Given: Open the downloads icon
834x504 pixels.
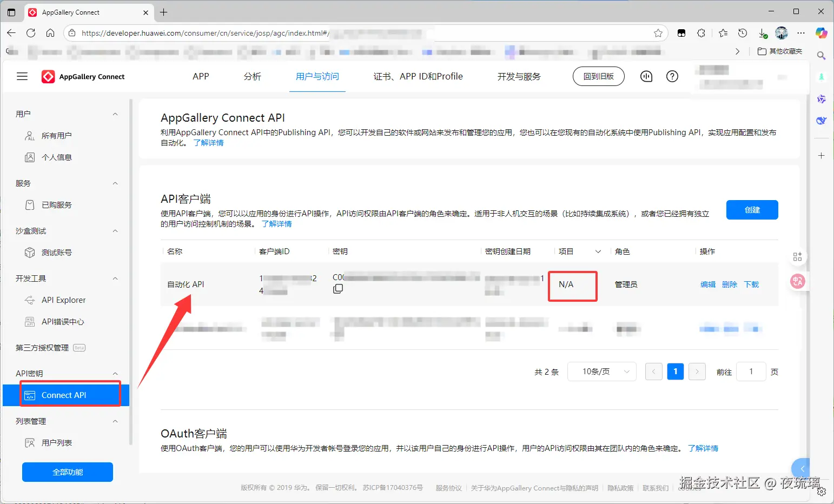Looking at the screenshot, I should (x=763, y=33).
